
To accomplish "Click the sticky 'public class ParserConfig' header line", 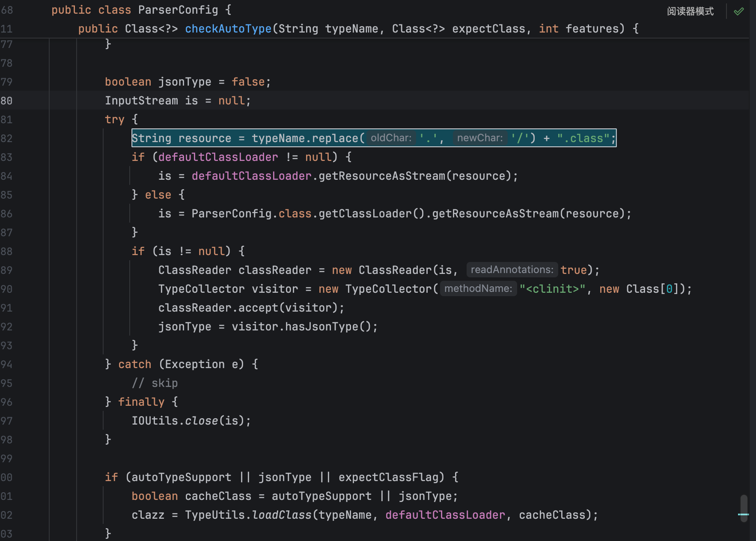I will (141, 10).
